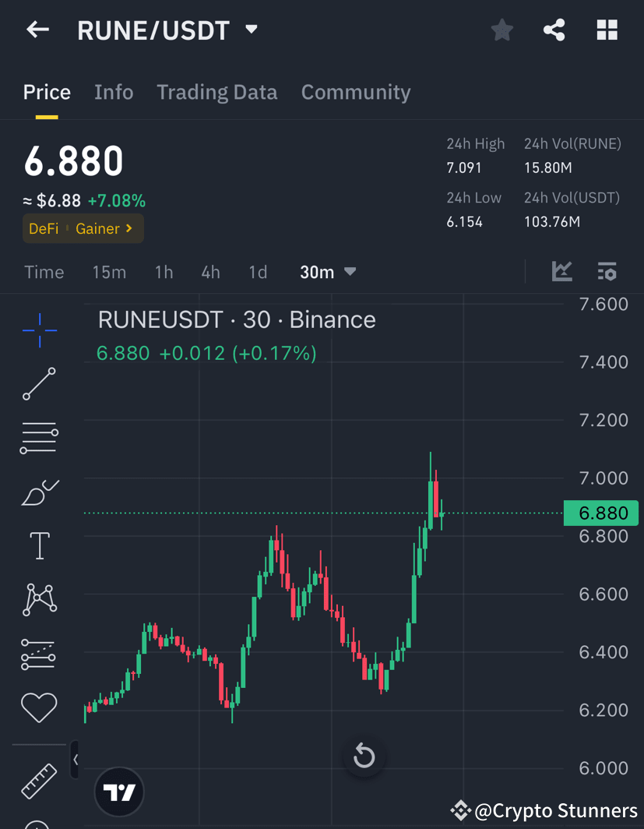Open the chart style selector icon
The height and width of the screenshot is (829, 644).
click(561, 271)
